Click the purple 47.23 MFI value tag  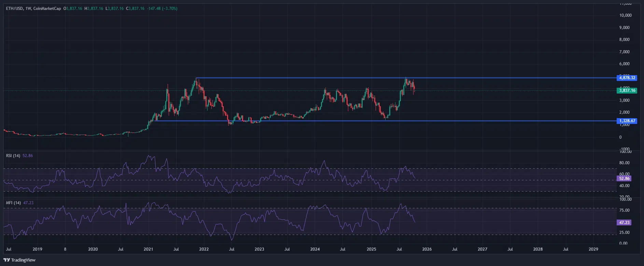[624, 223]
